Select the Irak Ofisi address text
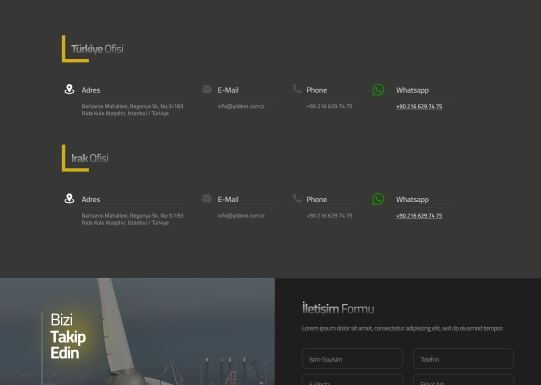 tap(132, 219)
